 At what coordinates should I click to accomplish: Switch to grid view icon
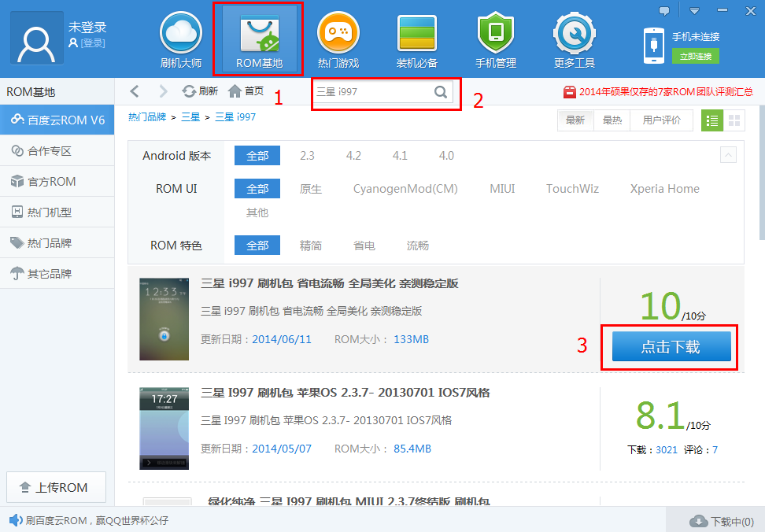click(x=734, y=120)
